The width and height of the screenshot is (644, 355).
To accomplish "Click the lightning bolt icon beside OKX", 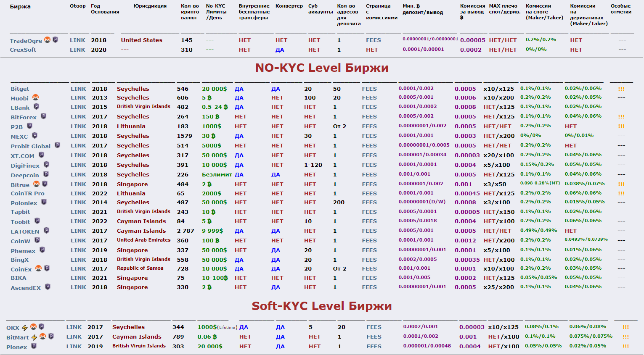I will coord(25,327).
